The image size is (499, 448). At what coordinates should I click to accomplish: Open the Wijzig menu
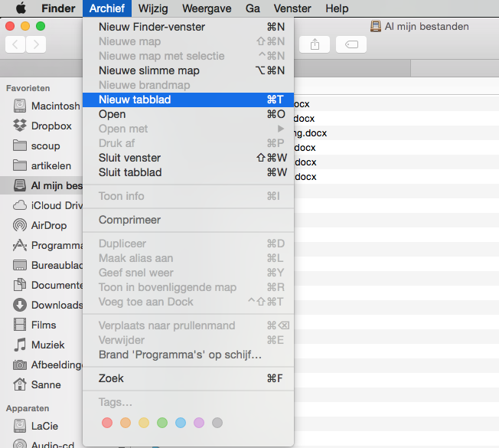coord(153,8)
